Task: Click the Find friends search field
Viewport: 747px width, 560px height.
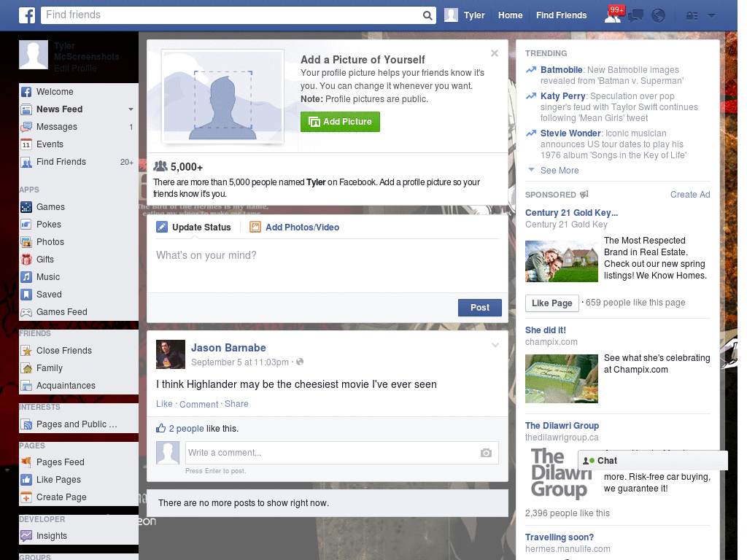Action: tap(231, 15)
